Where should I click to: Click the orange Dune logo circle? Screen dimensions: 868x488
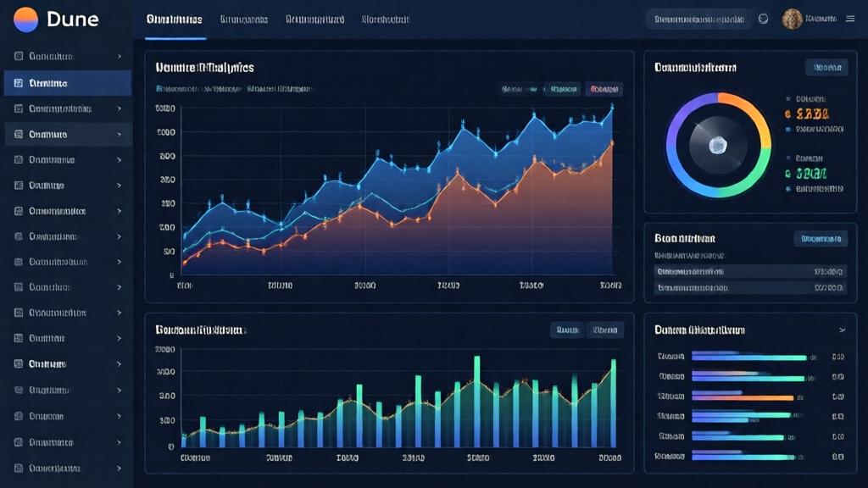25,19
